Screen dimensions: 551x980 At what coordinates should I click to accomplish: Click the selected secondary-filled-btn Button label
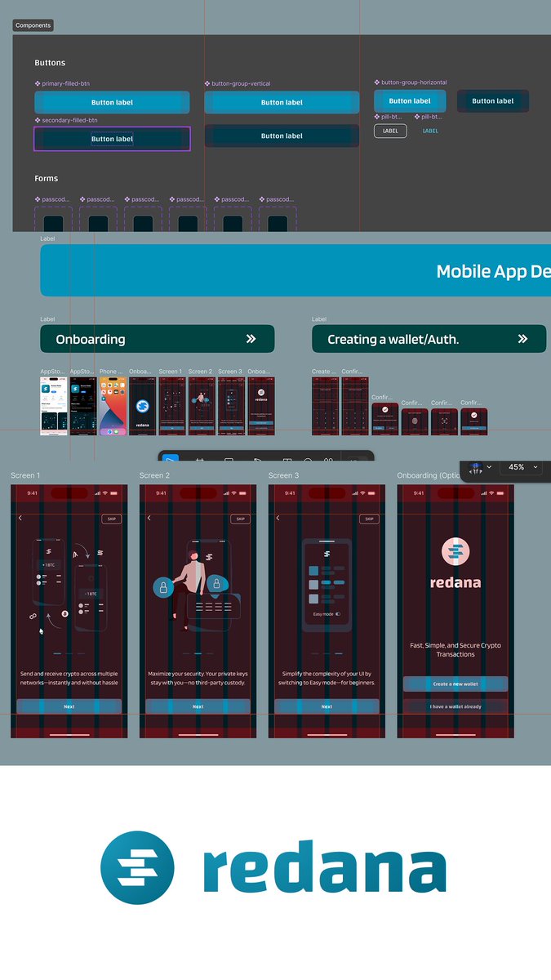[x=112, y=139]
